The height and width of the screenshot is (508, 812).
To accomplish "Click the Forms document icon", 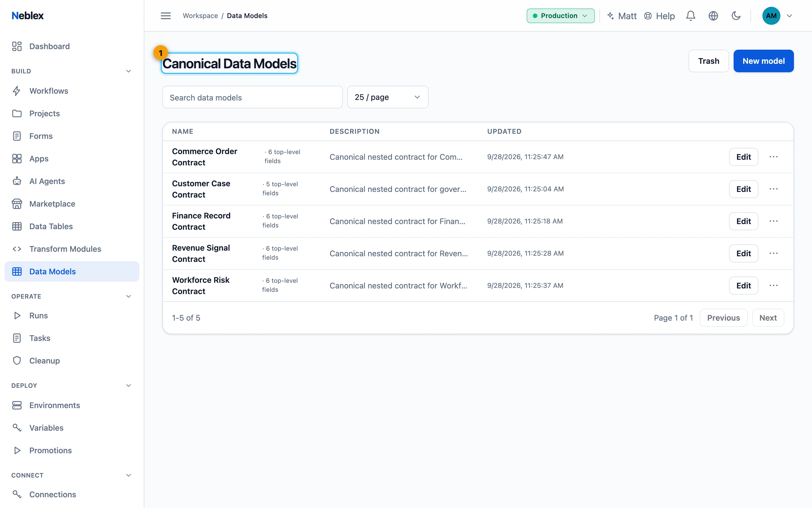I will [x=17, y=136].
